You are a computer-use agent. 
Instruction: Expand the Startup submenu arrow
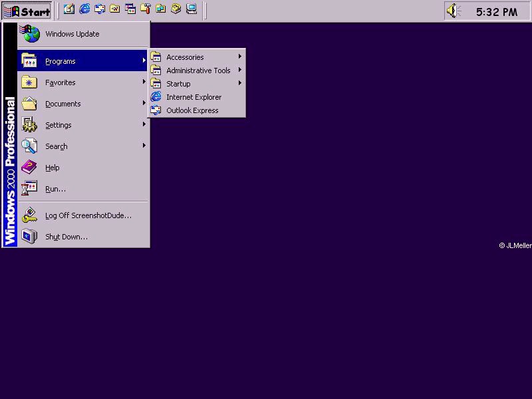tap(240, 82)
